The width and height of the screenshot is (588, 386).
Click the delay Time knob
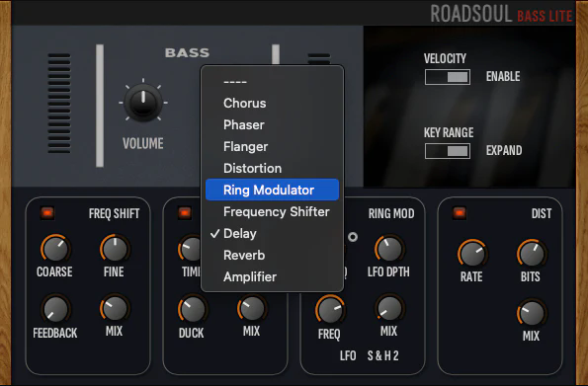pyautogui.click(x=191, y=249)
